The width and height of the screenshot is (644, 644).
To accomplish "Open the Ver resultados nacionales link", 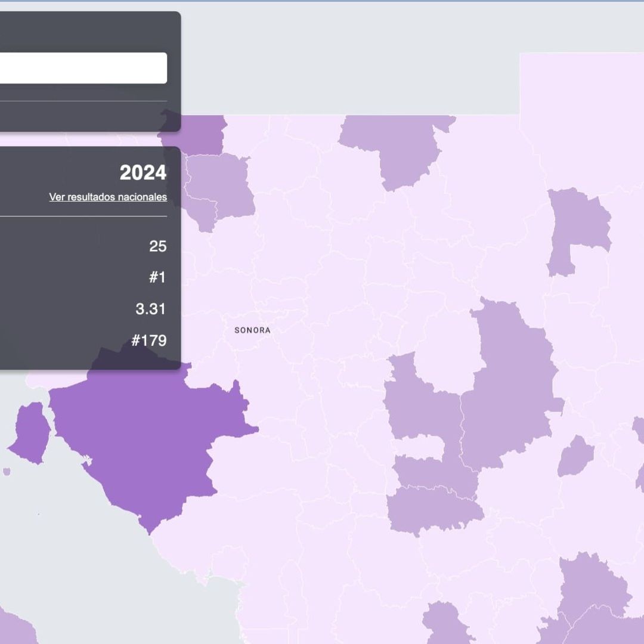I will (x=108, y=197).
